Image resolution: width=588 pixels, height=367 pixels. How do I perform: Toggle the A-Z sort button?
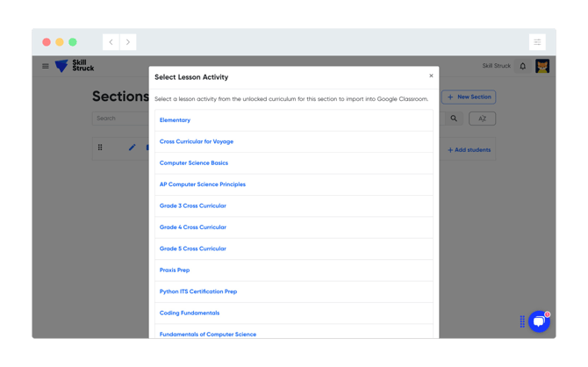point(482,119)
